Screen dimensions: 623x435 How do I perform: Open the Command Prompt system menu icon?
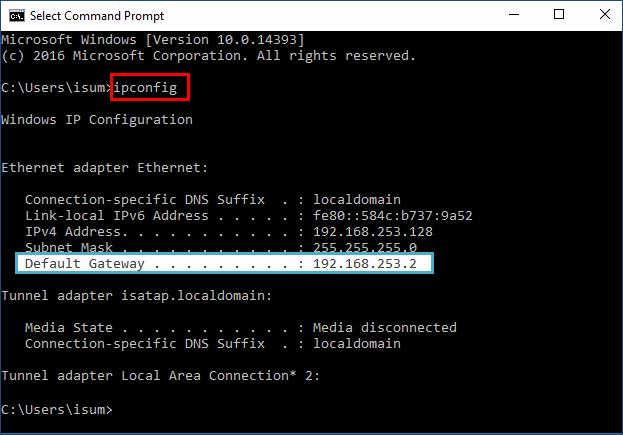click(x=14, y=15)
